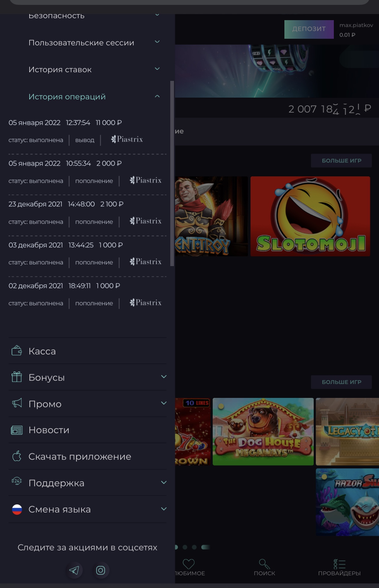This screenshot has height=588, width=379.
Task: Click 03 декабря 2021 date text
Action: [36, 245]
